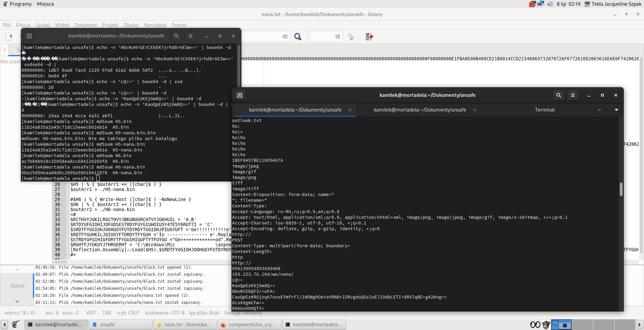Switch to the nana.txt window via taskbar
The width and height of the screenshot is (644, 330).
[185, 325]
